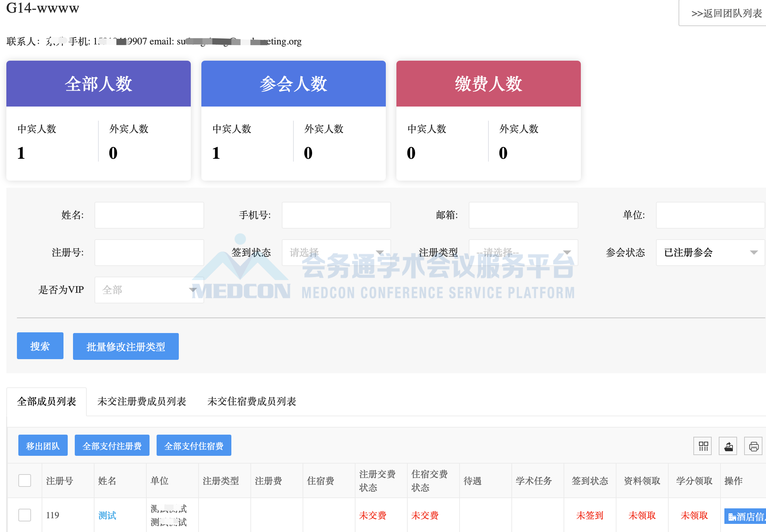Click 批量修改注册类型 button

tap(126, 346)
